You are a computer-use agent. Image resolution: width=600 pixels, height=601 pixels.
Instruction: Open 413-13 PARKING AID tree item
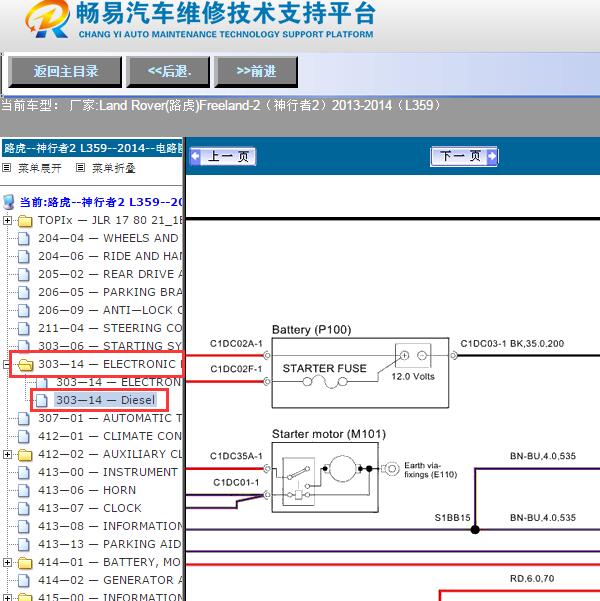(110, 544)
